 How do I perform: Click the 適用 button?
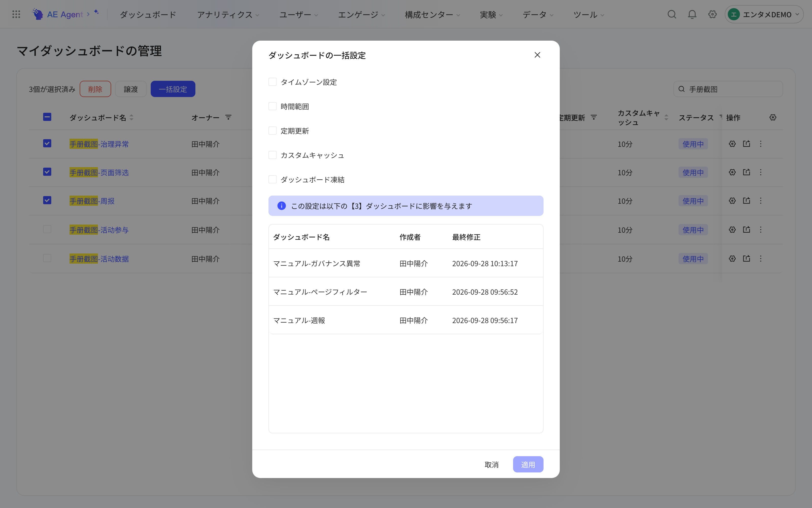[528, 464]
